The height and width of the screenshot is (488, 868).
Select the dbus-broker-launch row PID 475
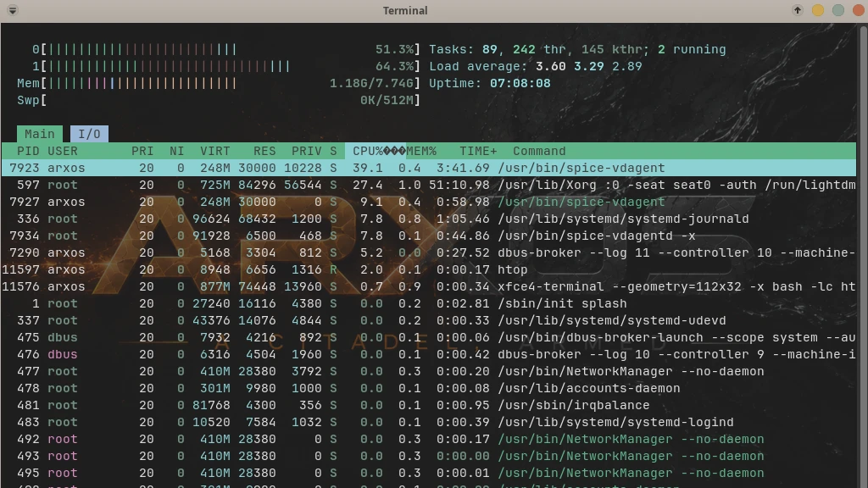[428, 337]
